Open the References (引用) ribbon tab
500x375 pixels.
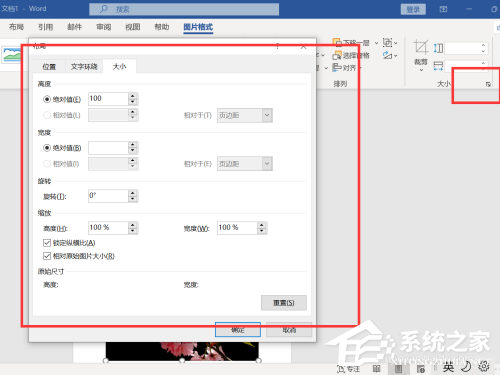[x=45, y=27]
